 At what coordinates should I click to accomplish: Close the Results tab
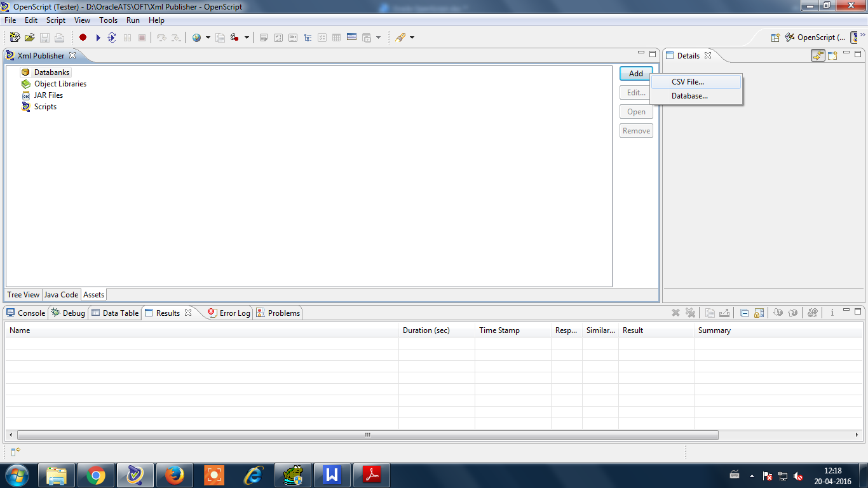tap(187, 313)
